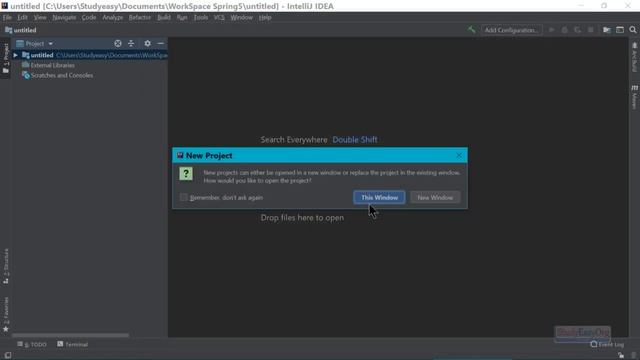The image size is (640, 360).
Task: Open the Navigate menu
Action: click(x=64, y=18)
